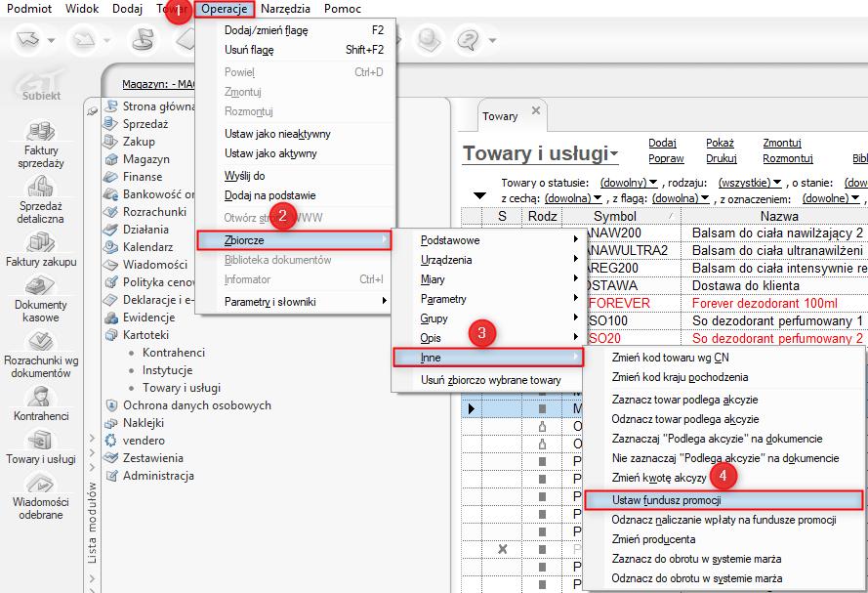
Task: Expand the Towary i usługi heading dropdown
Action: point(613,153)
